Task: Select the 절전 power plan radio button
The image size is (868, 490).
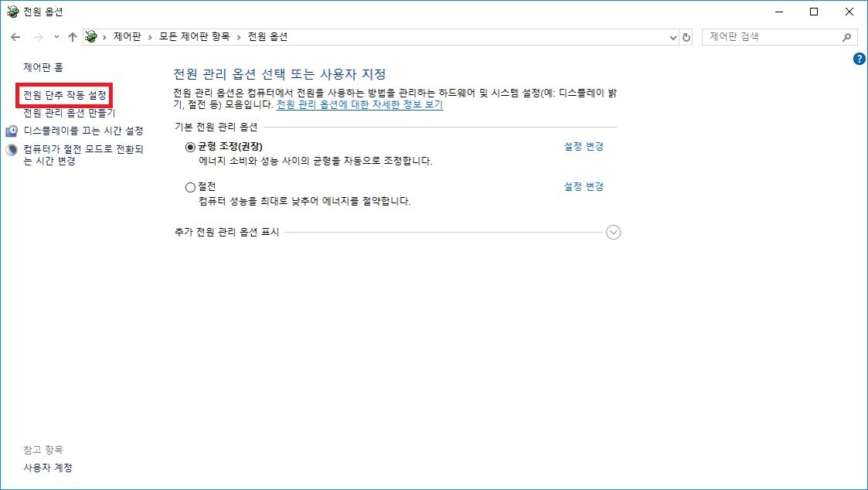Action: click(191, 187)
